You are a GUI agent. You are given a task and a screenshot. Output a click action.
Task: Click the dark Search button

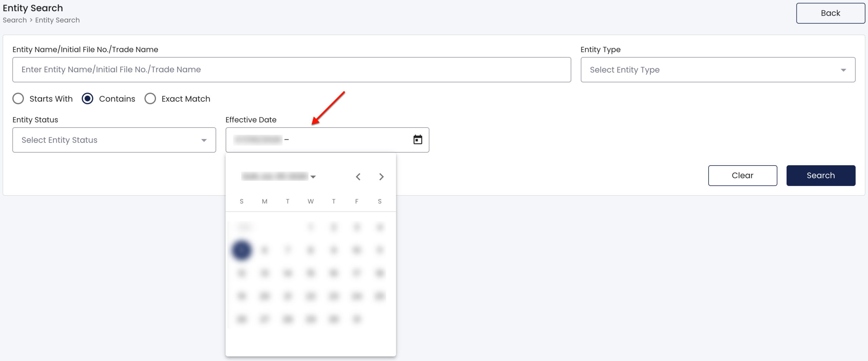[821, 175]
